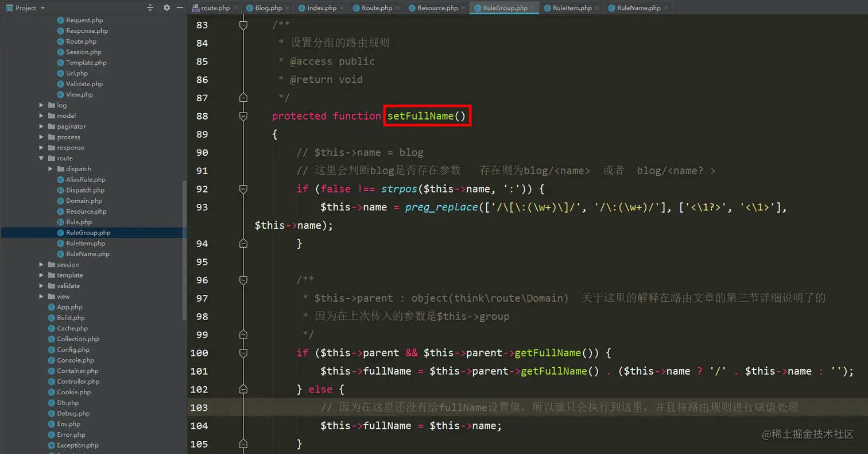The height and width of the screenshot is (454, 868).
Task: Expand the process folder
Action: point(41,137)
